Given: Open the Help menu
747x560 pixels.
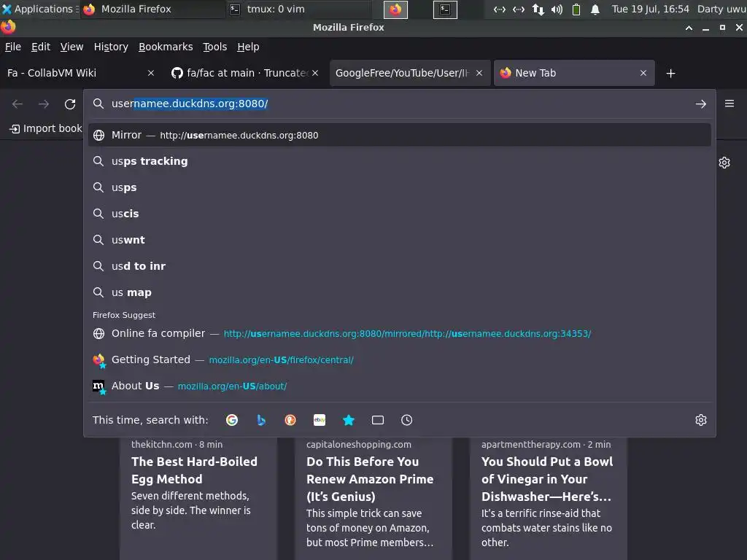Looking at the screenshot, I should pyautogui.click(x=248, y=47).
